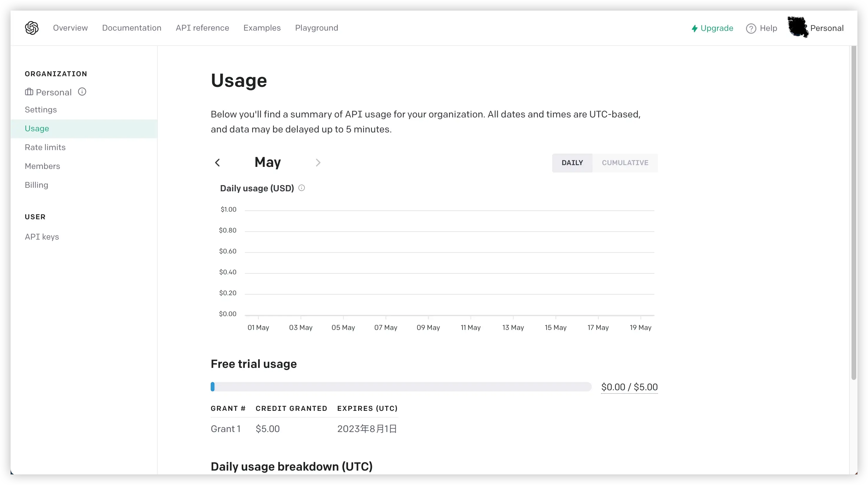Click the Help question mark icon
Image resolution: width=868 pixels, height=485 pixels.
pyautogui.click(x=751, y=28)
